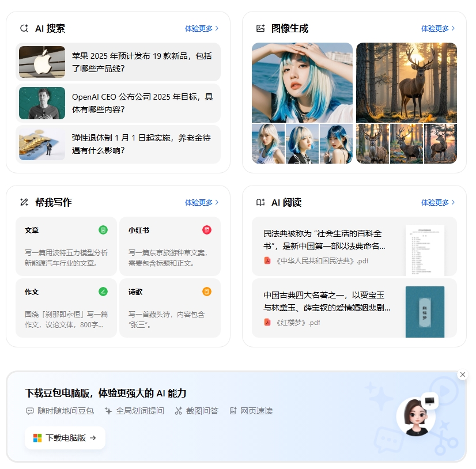Viewport: 476px width, 469px height.
Task: Choose the 文章 writing template card
Action: click(66, 246)
